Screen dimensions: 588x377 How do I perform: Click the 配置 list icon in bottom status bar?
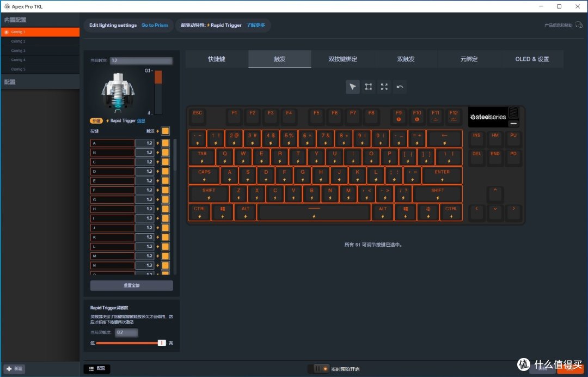(90, 368)
